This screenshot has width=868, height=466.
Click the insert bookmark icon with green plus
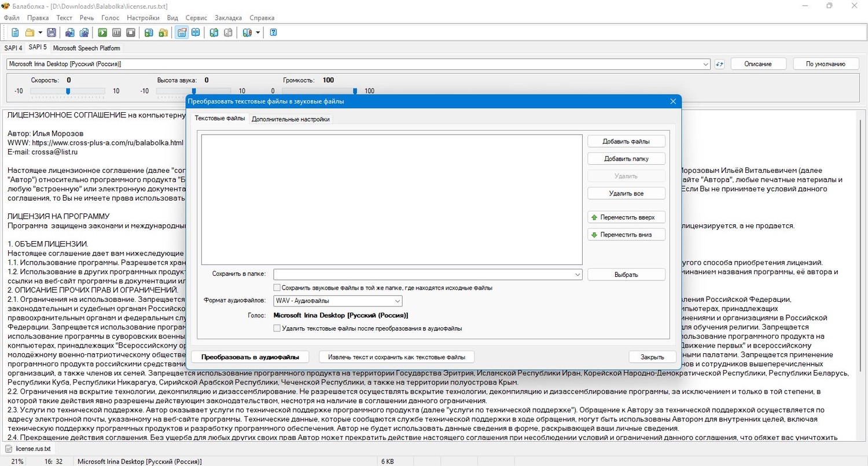coord(214,32)
